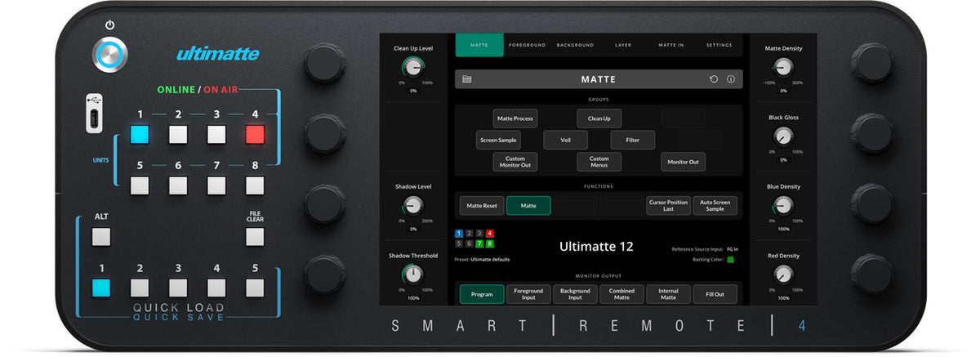Click Quick Load button 2

click(x=140, y=288)
